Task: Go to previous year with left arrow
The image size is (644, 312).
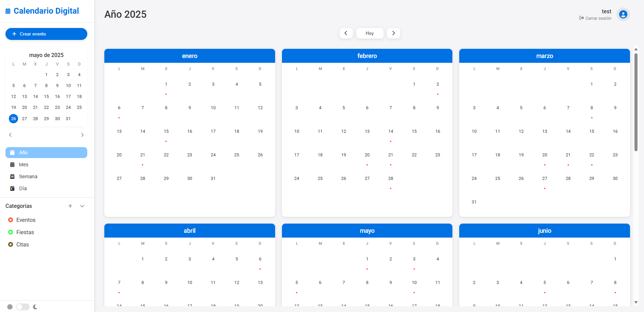Action: click(346, 33)
